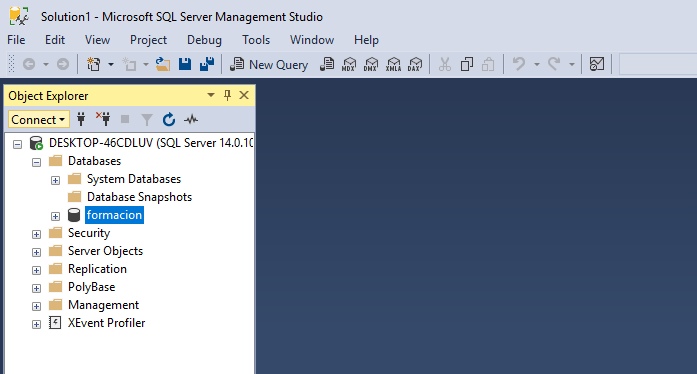Click the DAX query icon

(x=415, y=64)
